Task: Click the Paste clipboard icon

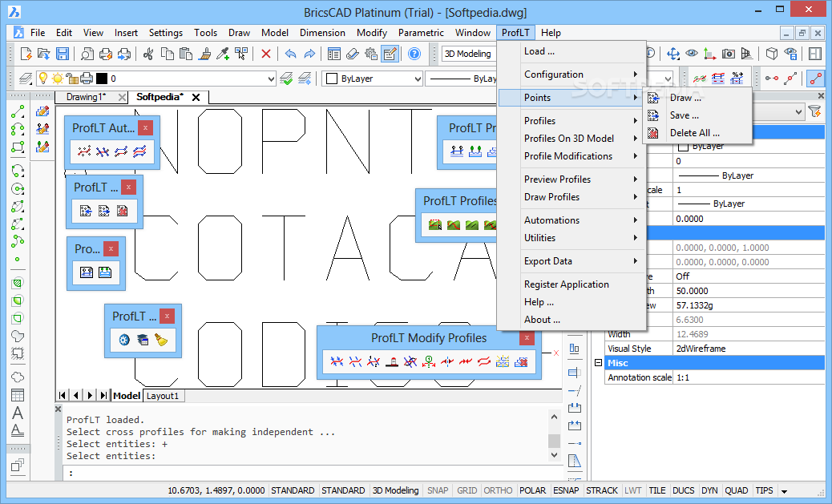Action: pos(185,54)
